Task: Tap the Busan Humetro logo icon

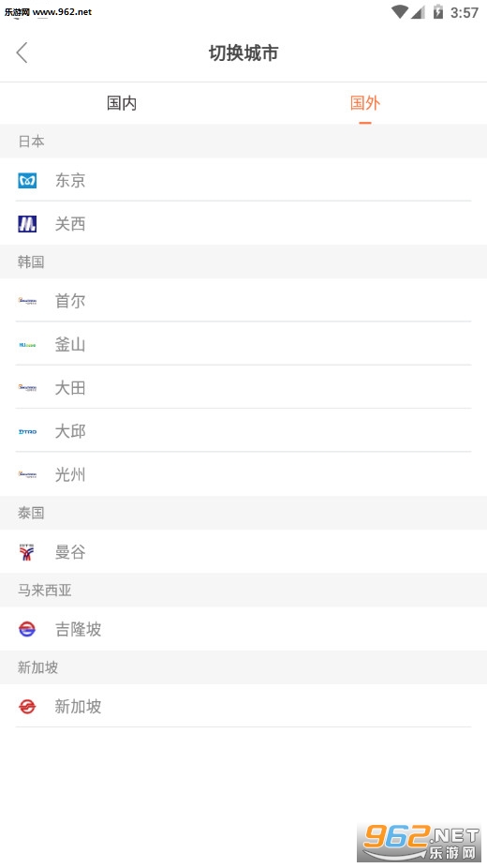Action: click(x=27, y=345)
